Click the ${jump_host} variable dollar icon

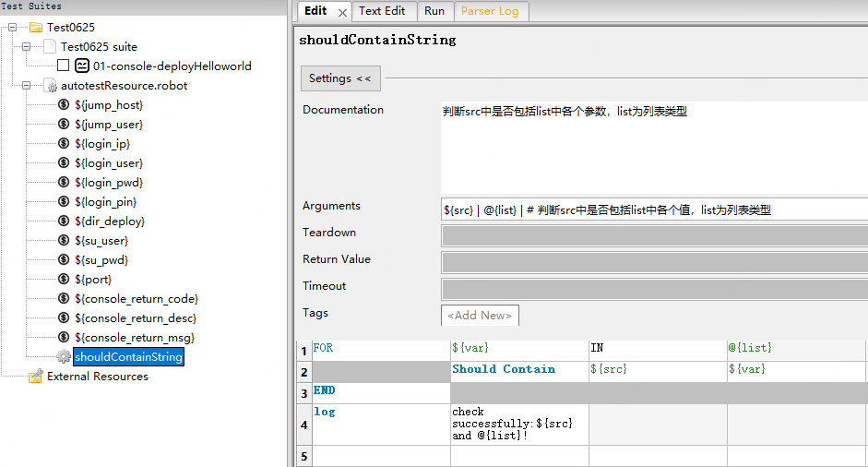point(64,104)
